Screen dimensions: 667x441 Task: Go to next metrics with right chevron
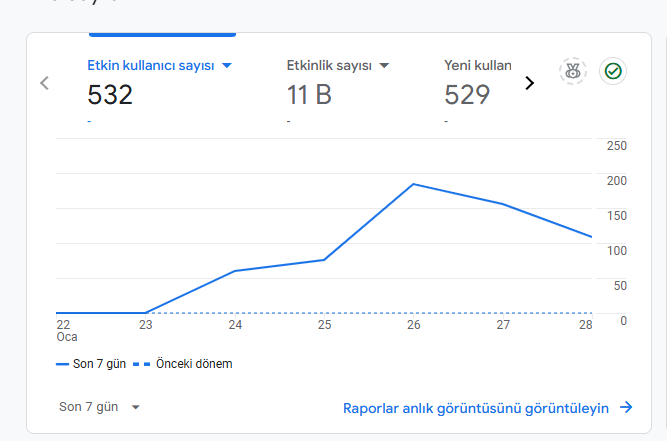point(529,83)
